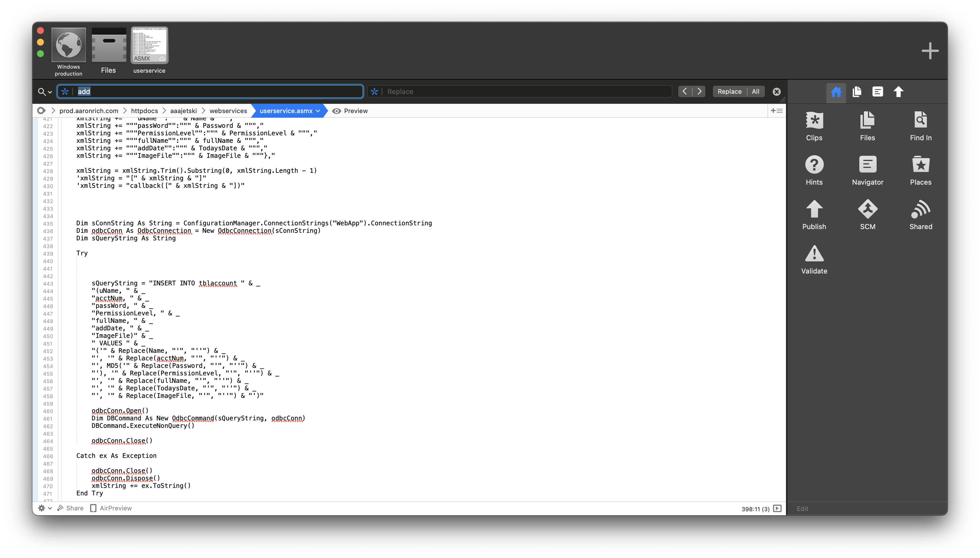The image size is (980, 558).
Task: Open the Shared panel icon
Action: pyautogui.click(x=921, y=210)
